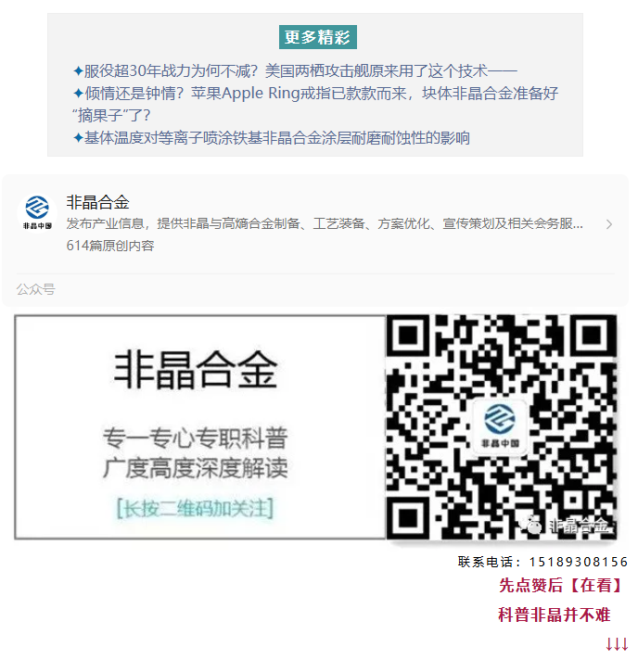Click the [长按二维码加关注] prompt
The image size is (638, 672).
coord(195,508)
